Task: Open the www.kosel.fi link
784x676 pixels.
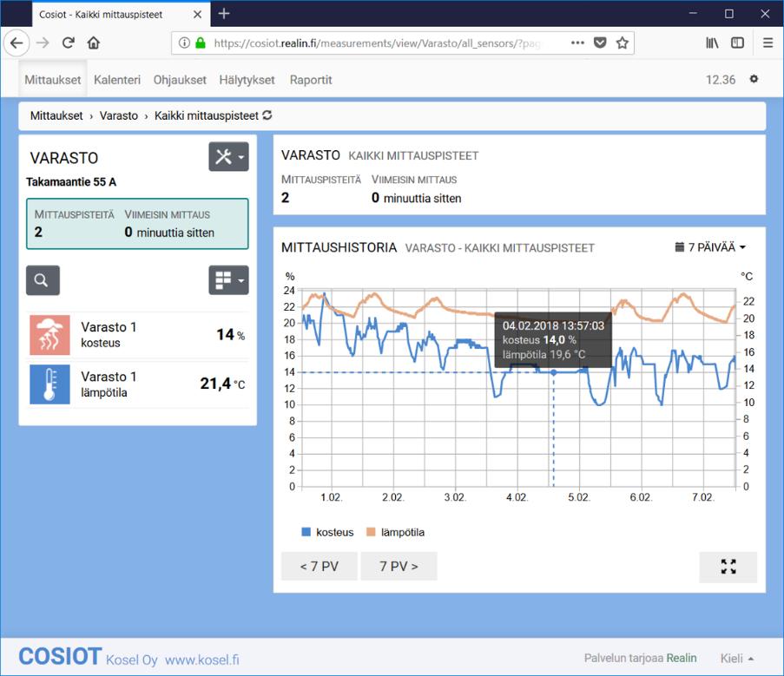Action: [x=202, y=660]
